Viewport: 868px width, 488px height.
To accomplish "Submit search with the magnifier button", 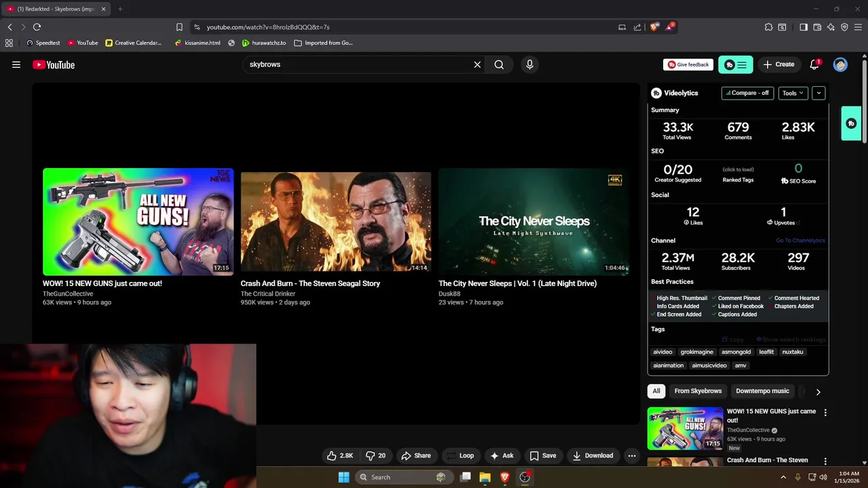I will click(x=499, y=64).
